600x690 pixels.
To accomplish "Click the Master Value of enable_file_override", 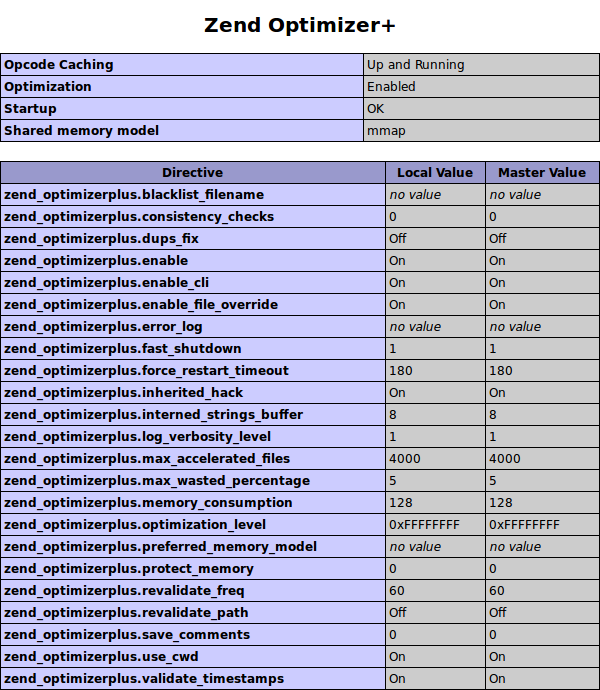I will [497, 305].
